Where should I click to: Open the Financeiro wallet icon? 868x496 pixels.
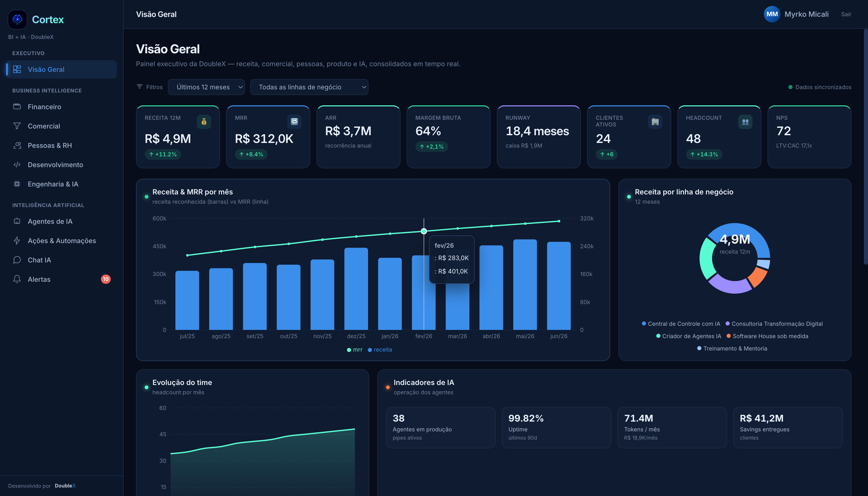click(x=17, y=107)
